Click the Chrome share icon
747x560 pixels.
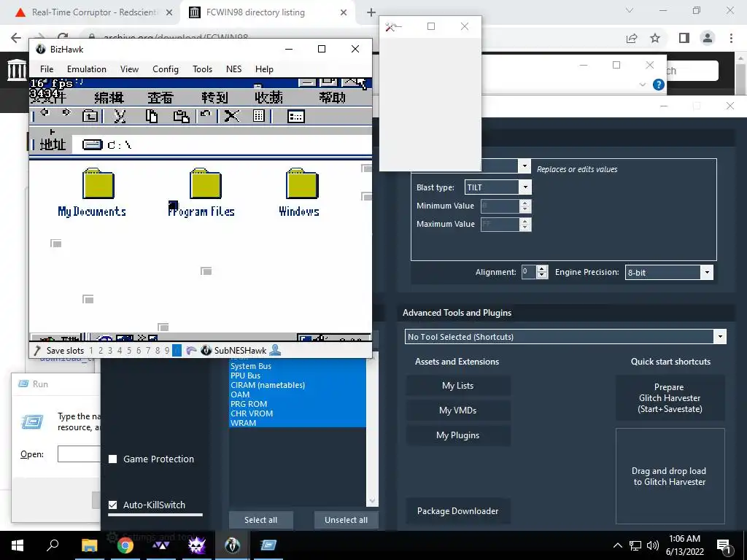point(632,38)
